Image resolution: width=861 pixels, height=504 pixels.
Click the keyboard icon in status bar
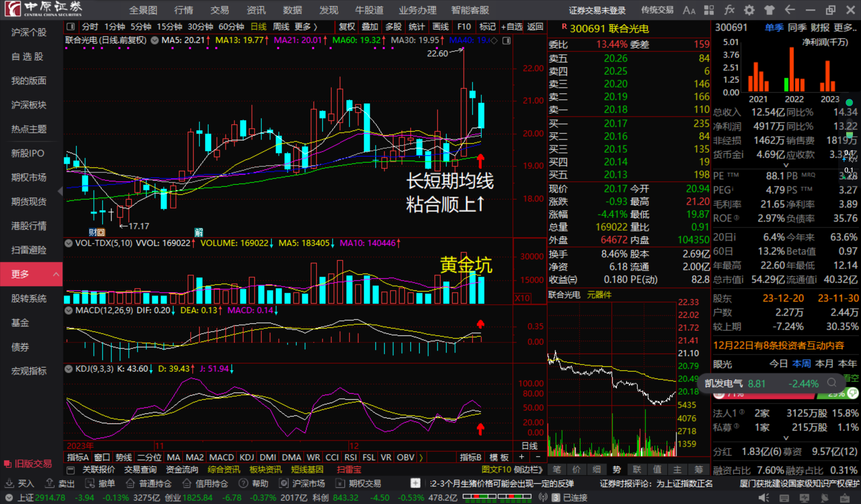(x=784, y=498)
